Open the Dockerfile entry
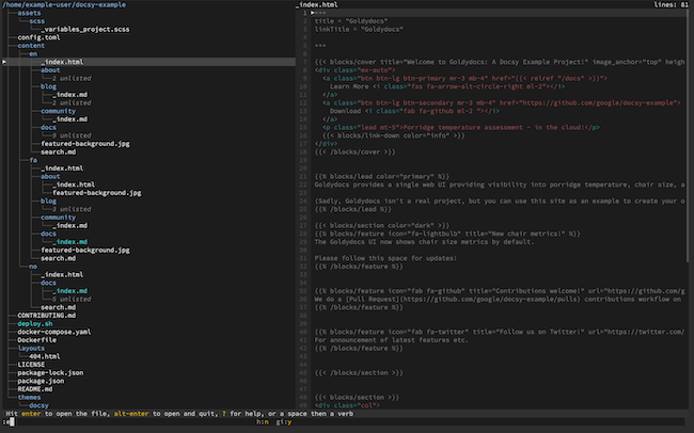Image resolution: width=694 pixels, height=433 pixels. 37,339
